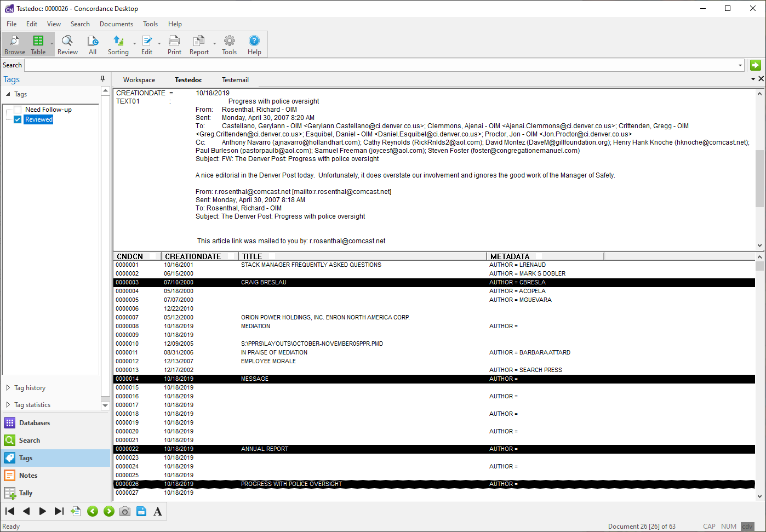Viewport: 766px width, 532px height.
Task: Open the Sorting dropdown arrow
Action: click(134, 44)
